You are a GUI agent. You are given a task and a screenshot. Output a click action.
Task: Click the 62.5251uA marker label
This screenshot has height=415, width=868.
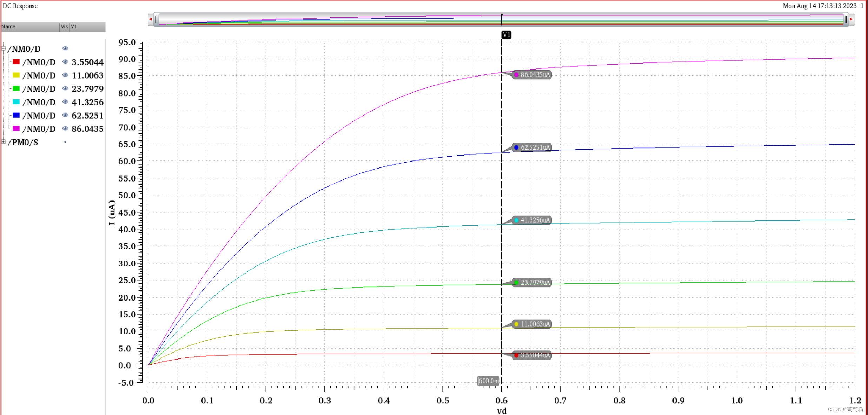tap(532, 147)
